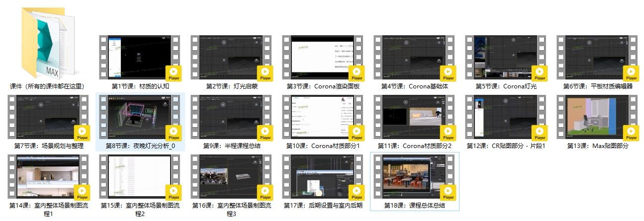The height and width of the screenshot is (221, 644).
Task: Click the file name 第12课:CR贴图部分 - 片段1
Action: pos(506,146)
